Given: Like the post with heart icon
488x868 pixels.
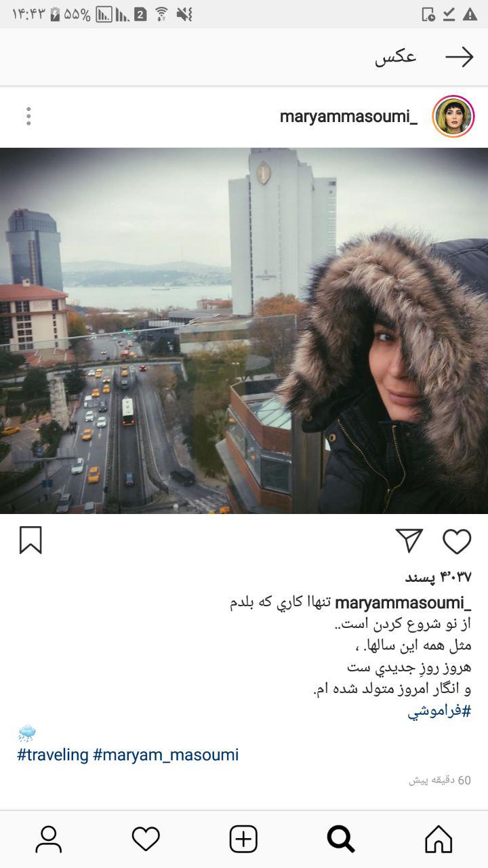Looking at the screenshot, I should 457,540.
